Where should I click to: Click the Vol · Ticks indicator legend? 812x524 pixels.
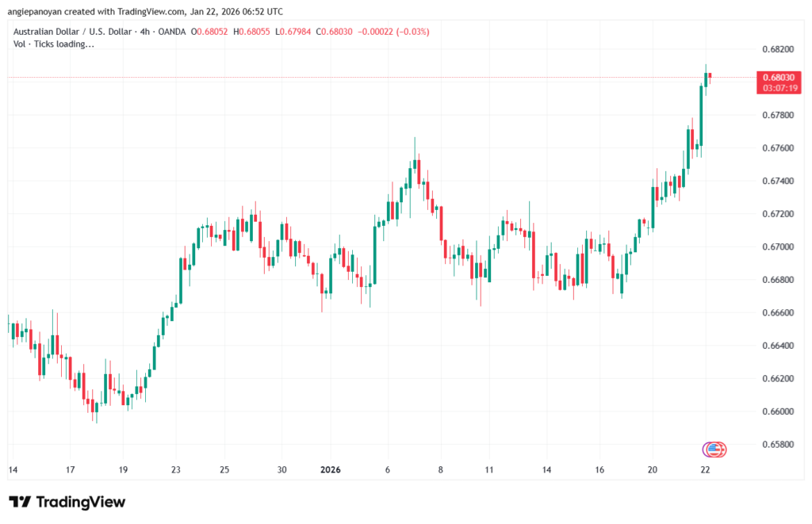(x=52, y=44)
